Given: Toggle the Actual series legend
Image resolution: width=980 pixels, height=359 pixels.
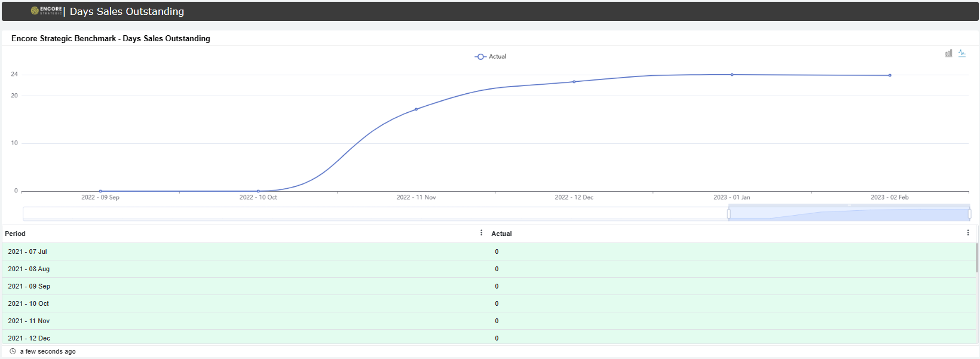Looking at the screenshot, I should click(490, 57).
